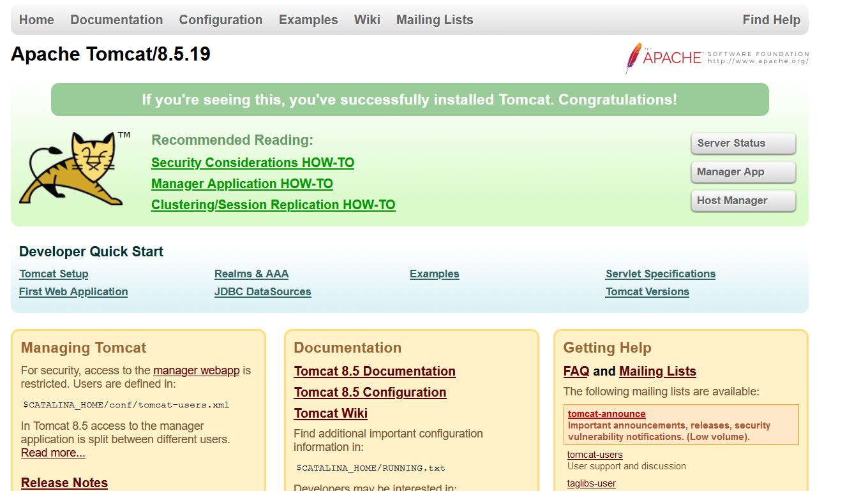The image size is (868, 491).
Task: Click the successfully installed Tomcat congratulations banner
Action: pyautogui.click(x=410, y=99)
